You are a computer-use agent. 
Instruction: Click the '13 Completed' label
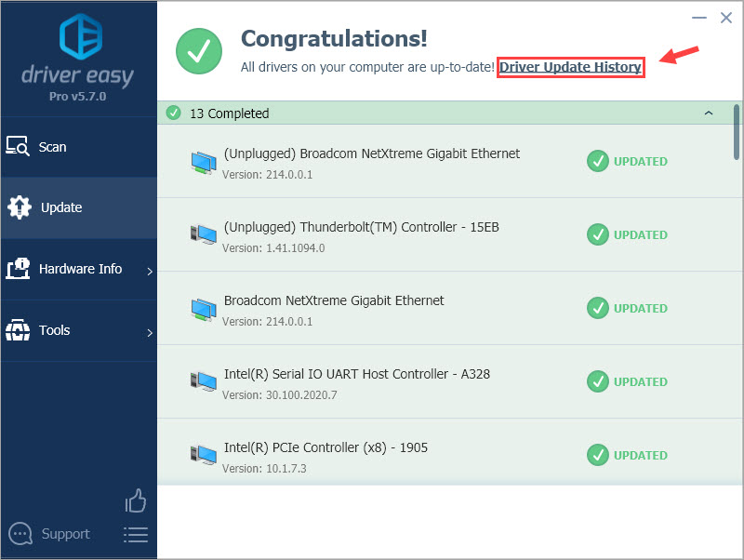tap(229, 113)
